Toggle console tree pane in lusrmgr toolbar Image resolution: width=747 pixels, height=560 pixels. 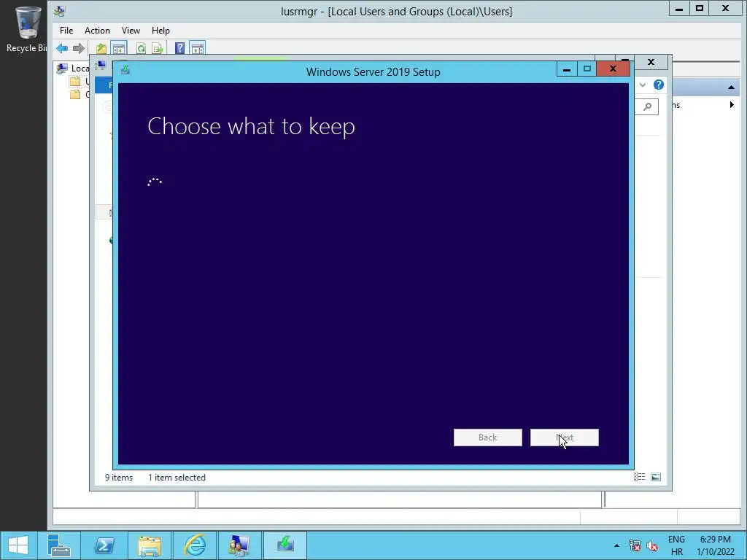click(119, 48)
